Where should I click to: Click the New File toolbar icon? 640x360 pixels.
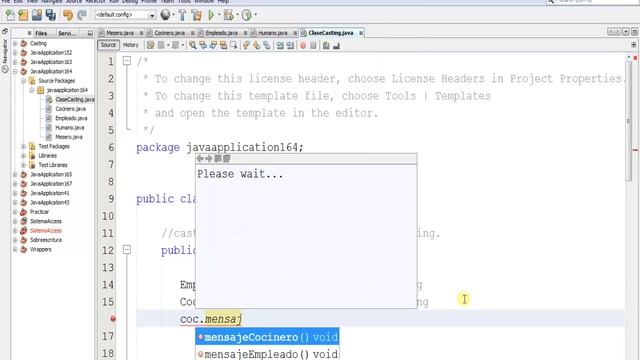coord(10,15)
